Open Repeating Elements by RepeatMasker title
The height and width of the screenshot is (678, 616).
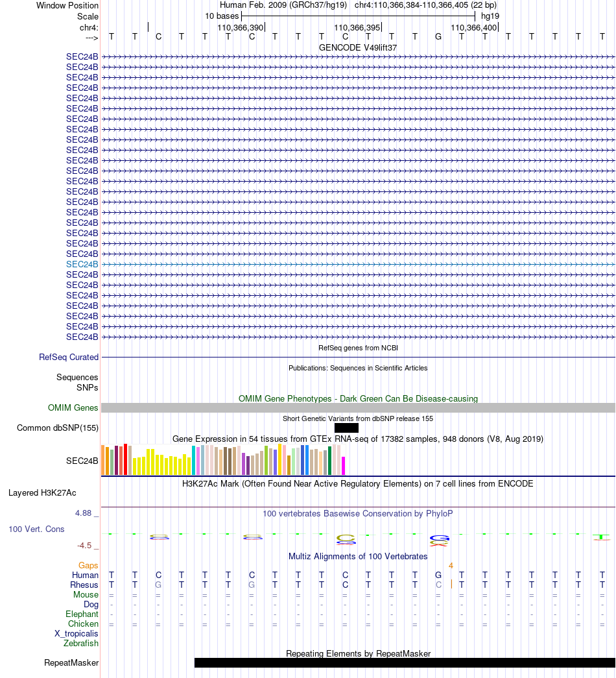pos(358,654)
